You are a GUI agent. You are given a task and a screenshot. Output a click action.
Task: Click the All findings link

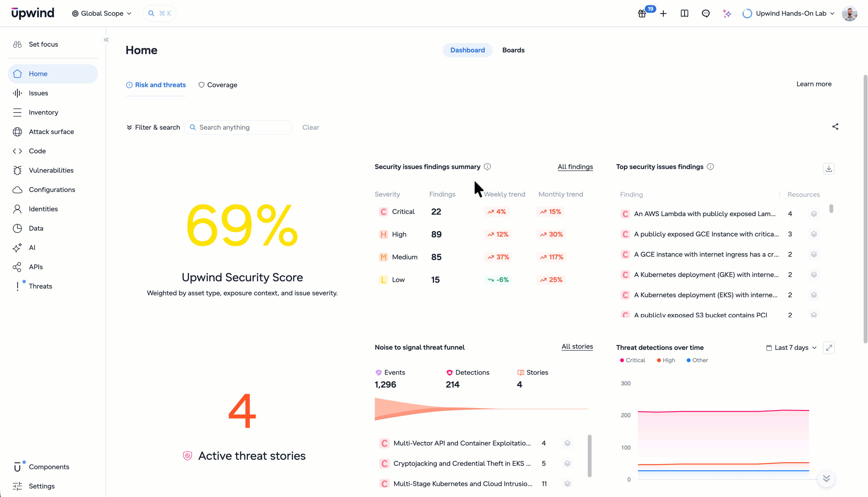click(575, 167)
